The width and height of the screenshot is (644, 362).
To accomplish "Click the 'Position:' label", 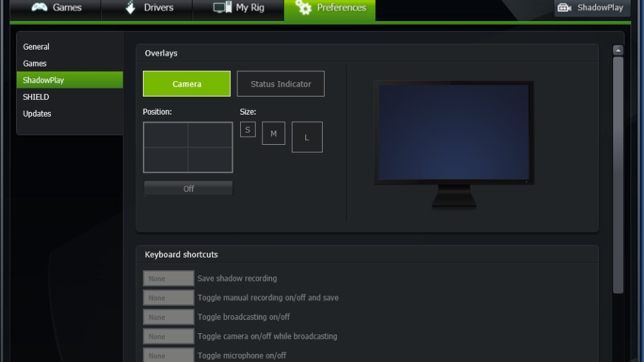I will (x=157, y=112).
